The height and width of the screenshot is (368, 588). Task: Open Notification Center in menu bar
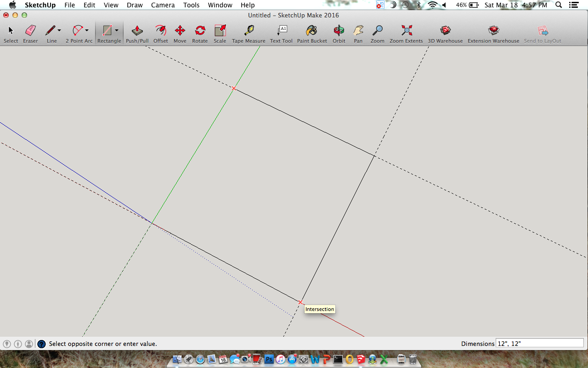574,5
